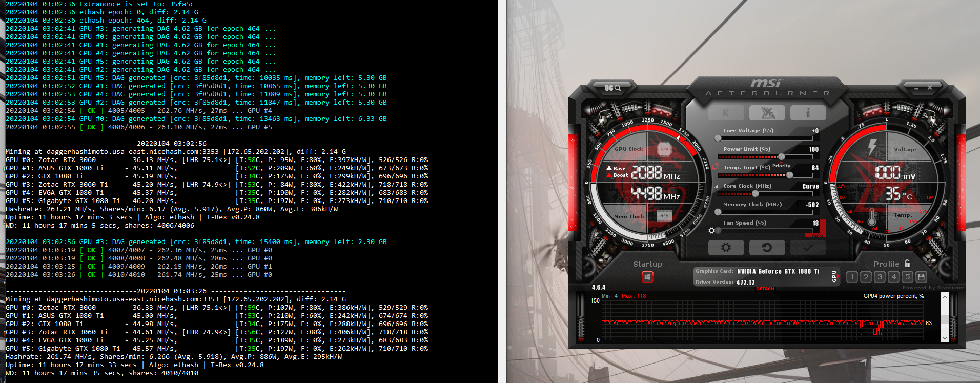This screenshot has height=383, width=980.
Task: Click the 'Max : 118' graph value
Action: 634,296
